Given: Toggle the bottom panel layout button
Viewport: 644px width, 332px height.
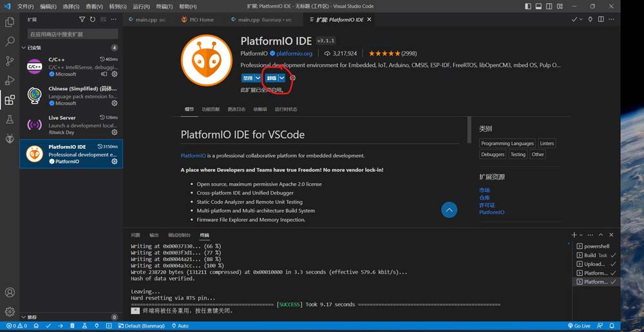Looking at the screenshot, I should 538,6.
